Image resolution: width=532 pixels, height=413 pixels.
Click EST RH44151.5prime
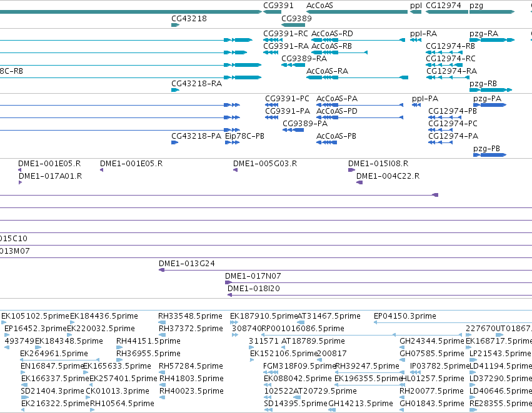[119, 347]
